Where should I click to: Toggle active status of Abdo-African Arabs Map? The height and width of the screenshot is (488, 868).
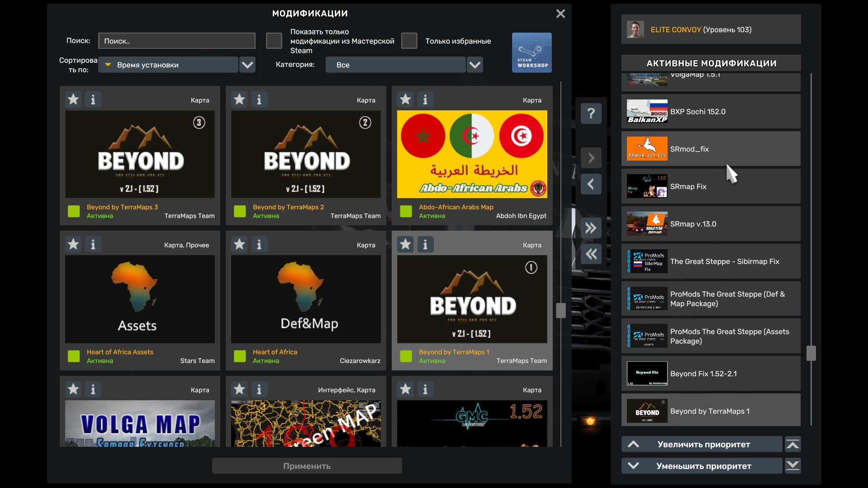point(406,211)
